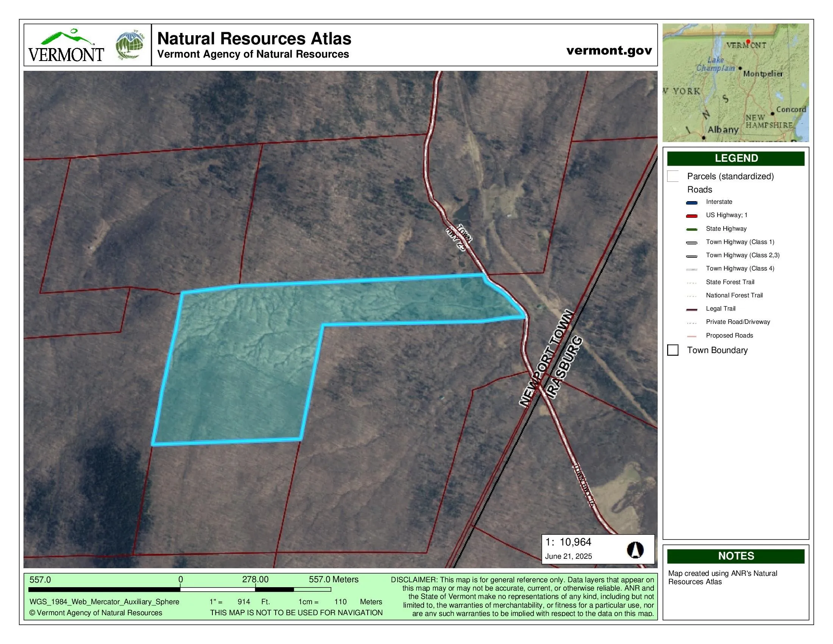The image size is (833, 644).
Task: Click the vermont.gov text
Action: [609, 50]
